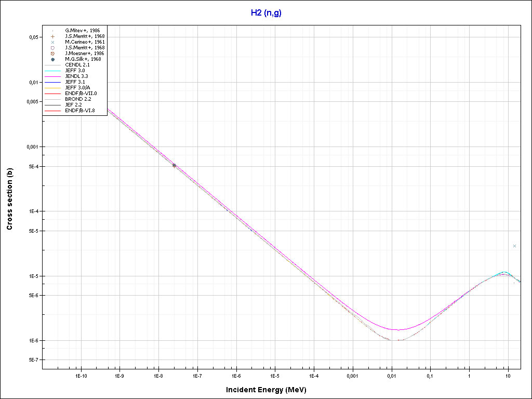The width and height of the screenshot is (532, 399).
Task: Click the small dot marker for G.Mitev 1986
Action: (53, 31)
